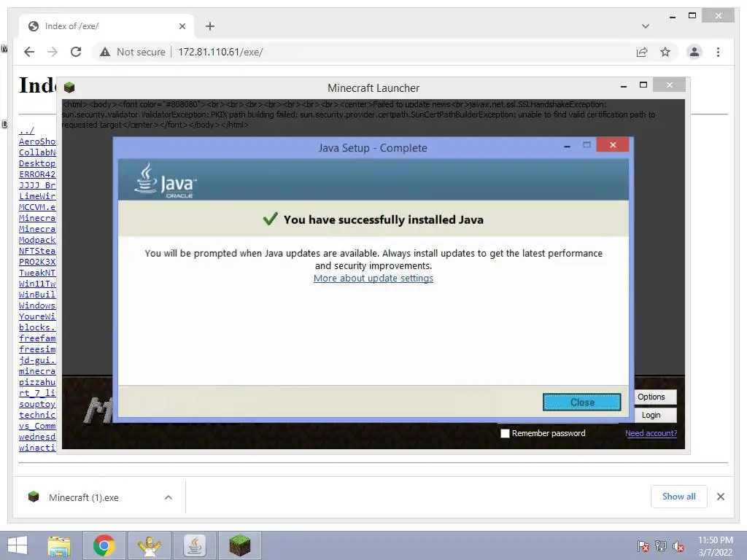The width and height of the screenshot is (747, 560).
Task: Dismiss the downloads bar
Action: pos(720,497)
